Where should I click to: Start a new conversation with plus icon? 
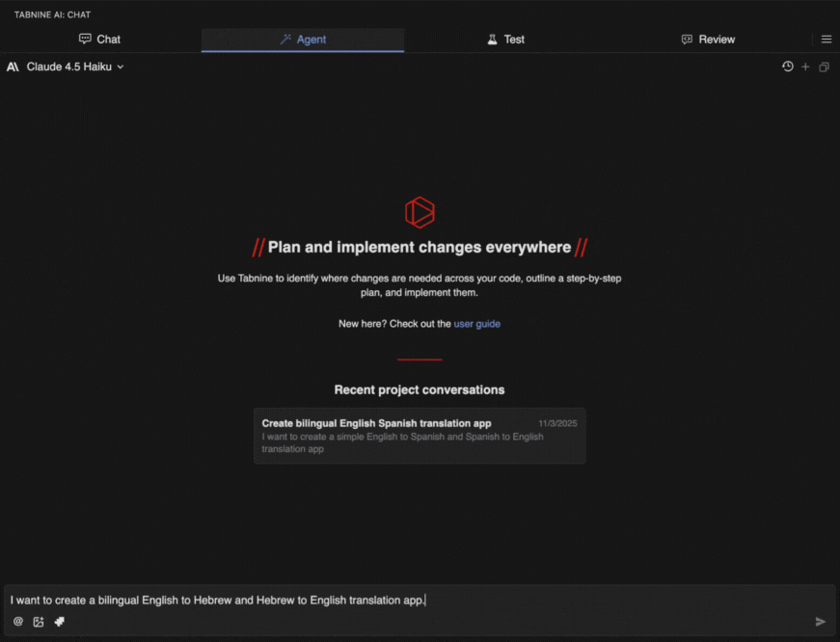tap(806, 67)
